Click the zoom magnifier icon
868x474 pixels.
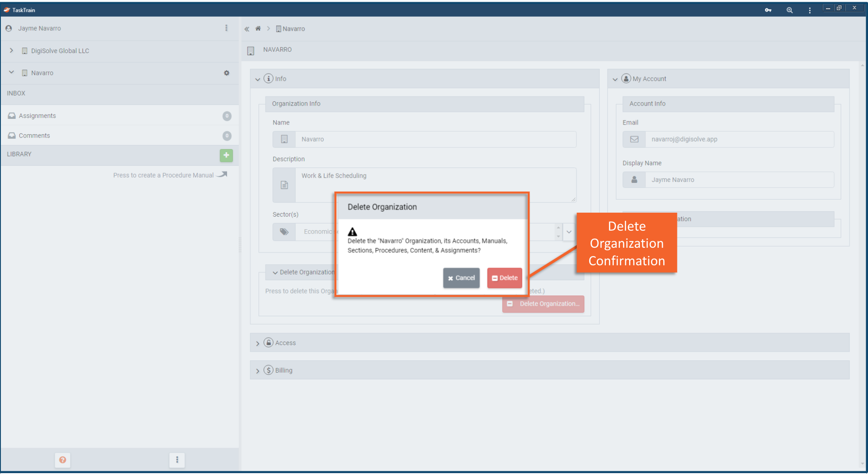789,10
